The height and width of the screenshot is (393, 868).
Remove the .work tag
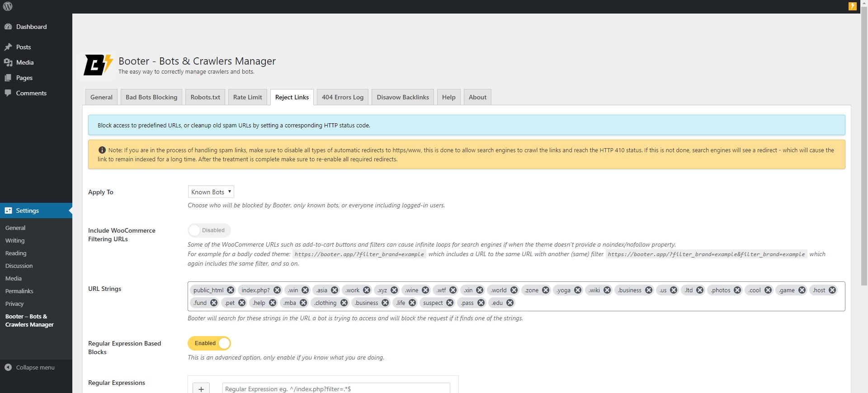(367, 290)
